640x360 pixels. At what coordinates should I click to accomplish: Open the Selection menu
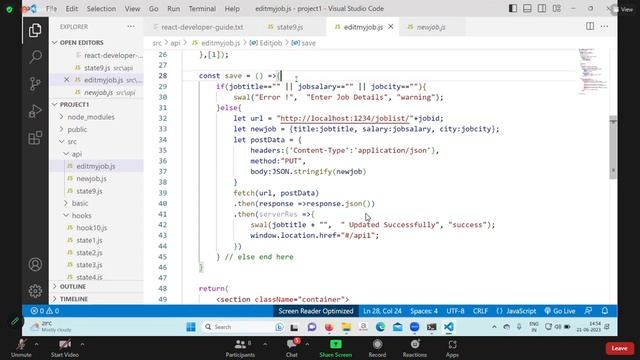[101, 9]
